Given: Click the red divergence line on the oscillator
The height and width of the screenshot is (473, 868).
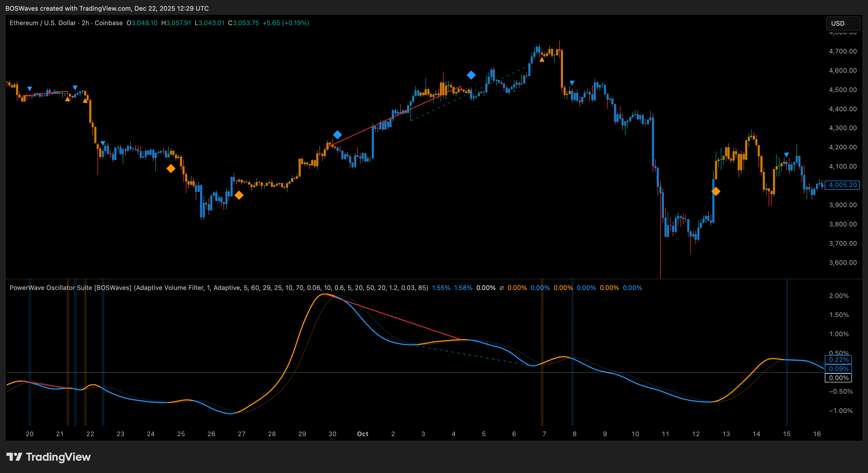Looking at the screenshot, I should tap(398, 319).
